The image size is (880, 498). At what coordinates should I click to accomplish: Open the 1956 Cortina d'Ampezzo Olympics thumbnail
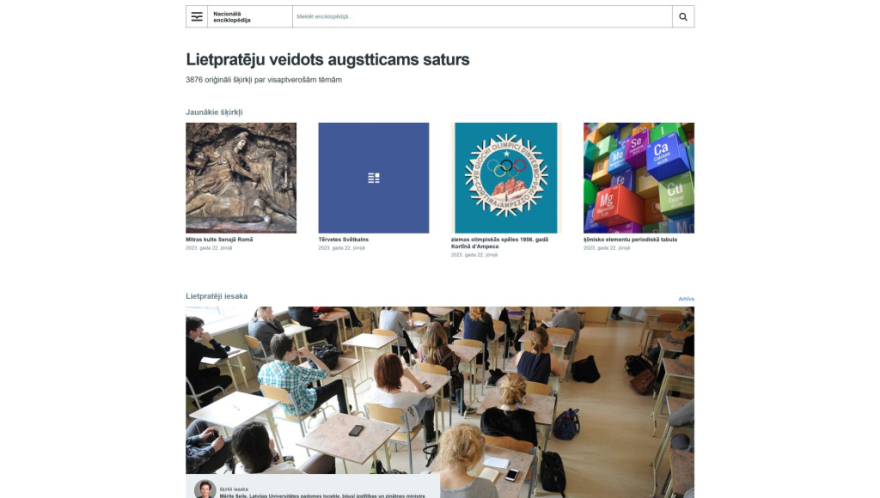[x=506, y=178]
